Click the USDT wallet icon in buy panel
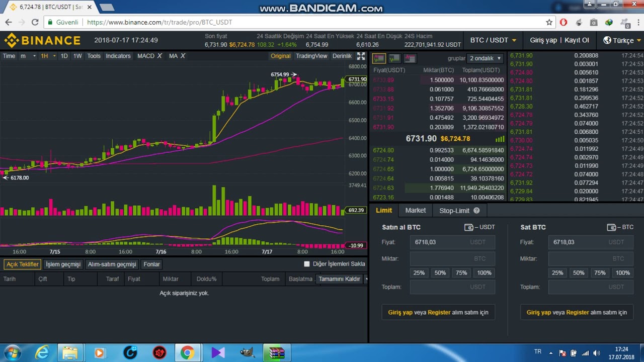The image size is (644, 362). click(x=469, y=227)
